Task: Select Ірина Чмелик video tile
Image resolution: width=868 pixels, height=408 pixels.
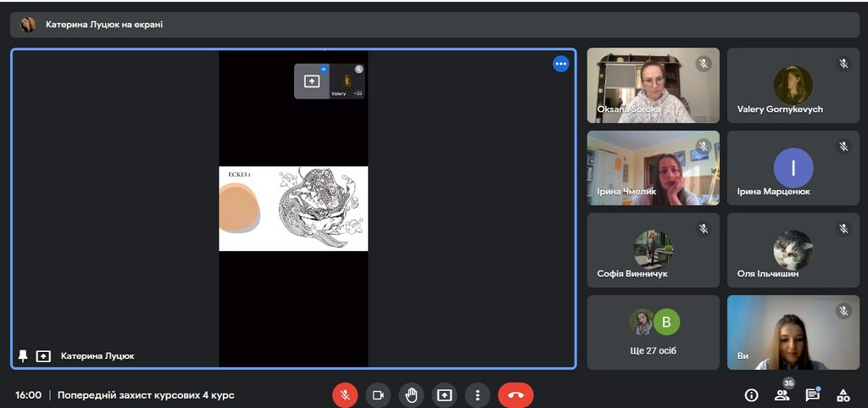Action: pos(654,168)
